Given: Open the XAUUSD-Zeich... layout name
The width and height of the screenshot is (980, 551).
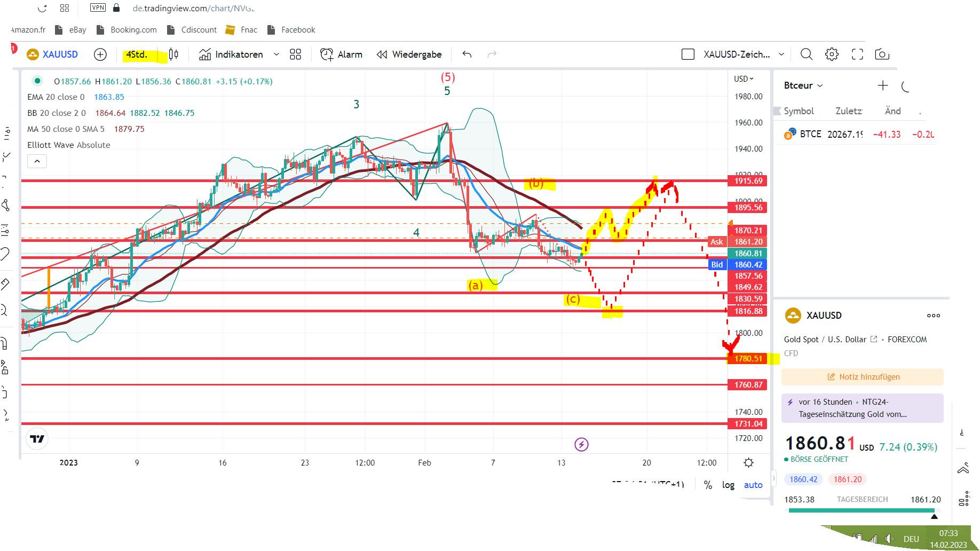Looking at the screenshot, I should coord(737,54).
